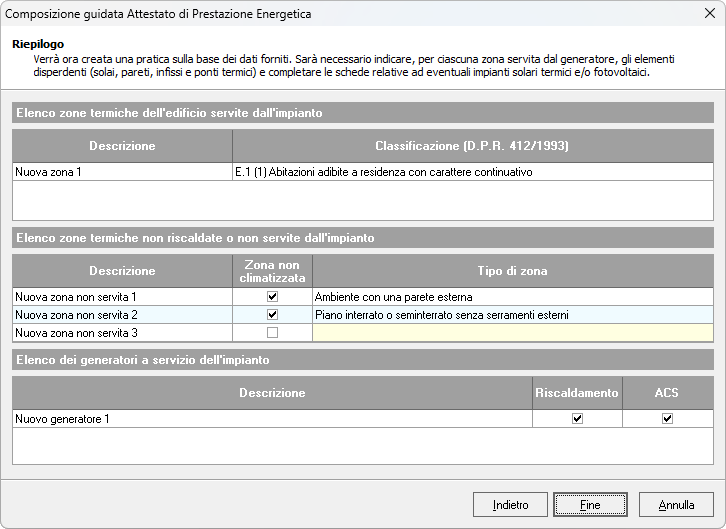Viewport: 726px width, 529px height.
Task: Select empty Tipo di zona cell for zona 3
Action: 512,333
